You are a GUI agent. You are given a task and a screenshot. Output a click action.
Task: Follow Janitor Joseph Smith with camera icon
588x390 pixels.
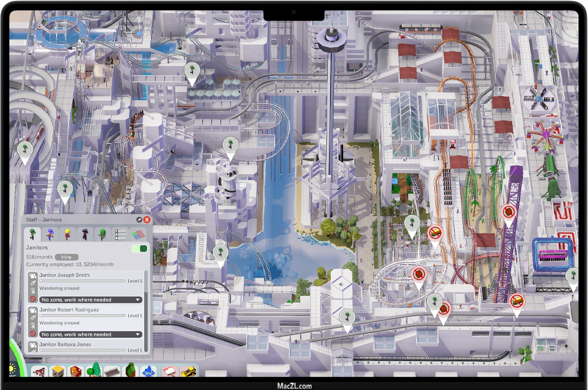pos(33,275)
